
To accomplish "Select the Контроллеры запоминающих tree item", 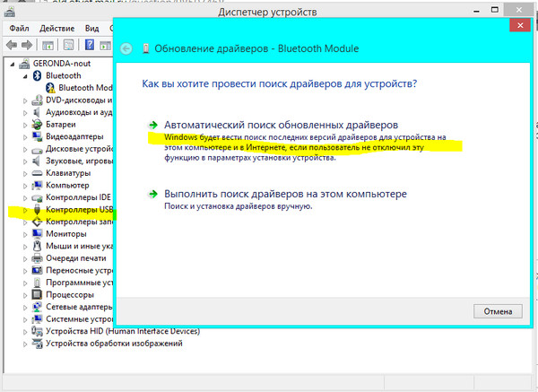I will click(x=80, y=222).
